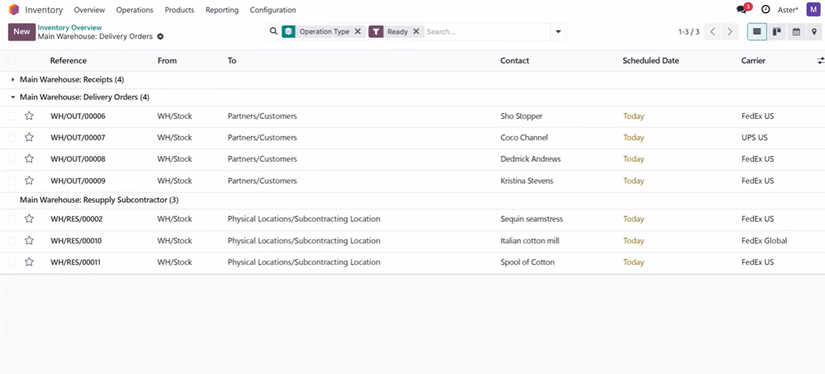825x374 pixels.
Task: Select the WH/RES/00011 row checkbox
Action: point(12,262)
